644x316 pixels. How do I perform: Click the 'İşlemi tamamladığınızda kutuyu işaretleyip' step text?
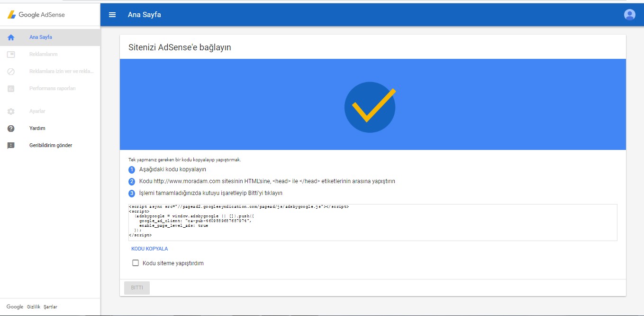coord(211,193)
